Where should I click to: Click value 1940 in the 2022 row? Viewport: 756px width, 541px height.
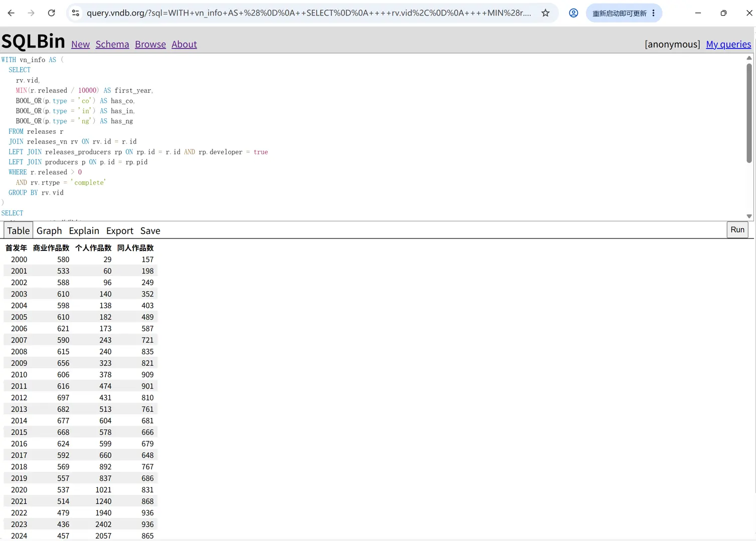103,513
